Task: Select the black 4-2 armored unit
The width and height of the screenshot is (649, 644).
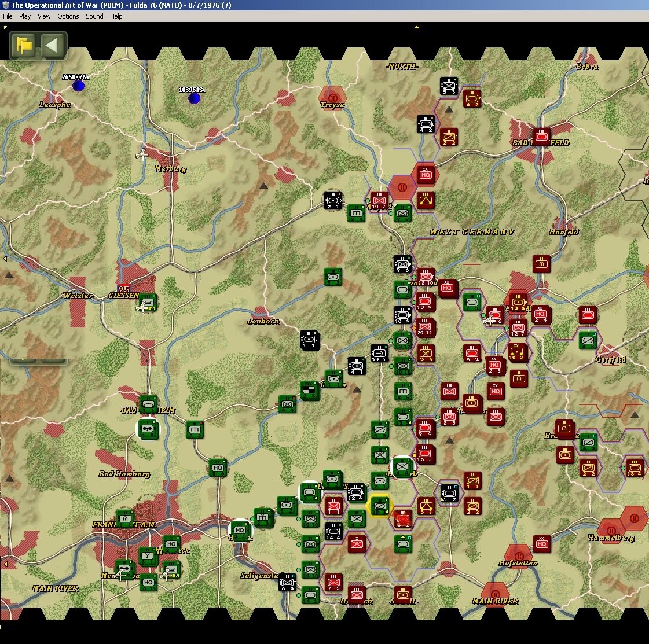Action: tap(426, 124)
